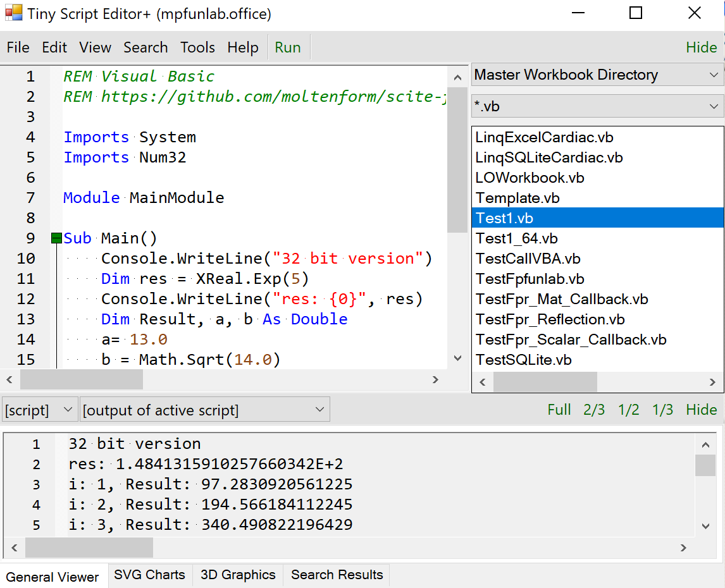Switch to the Search Results tab
The width and height of the screenshot is (725, 588).
coord(337,575)
